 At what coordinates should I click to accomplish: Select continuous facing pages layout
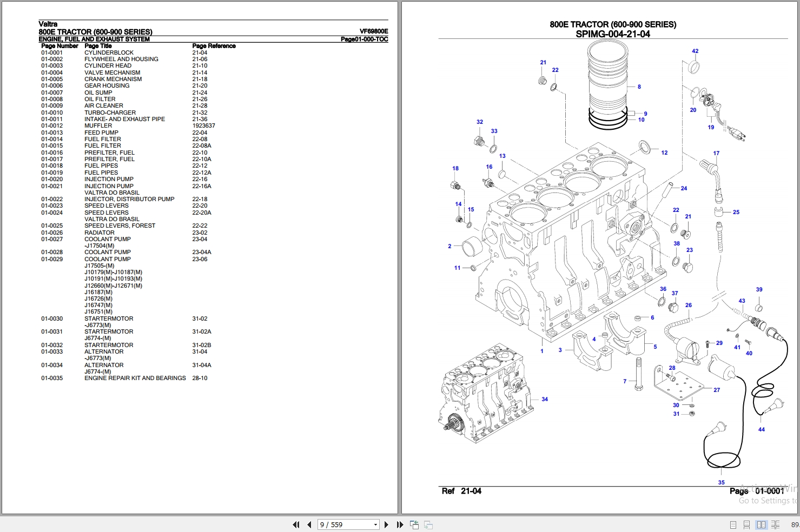pyautogui.click(x=775, y=524)
